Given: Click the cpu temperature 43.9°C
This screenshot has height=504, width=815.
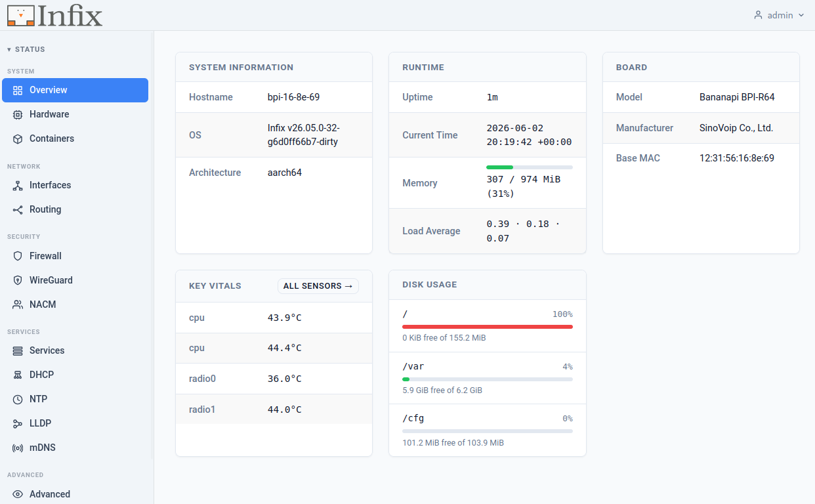Looking at the screenshot, I should pyautogui.click(x=285, y=318).
